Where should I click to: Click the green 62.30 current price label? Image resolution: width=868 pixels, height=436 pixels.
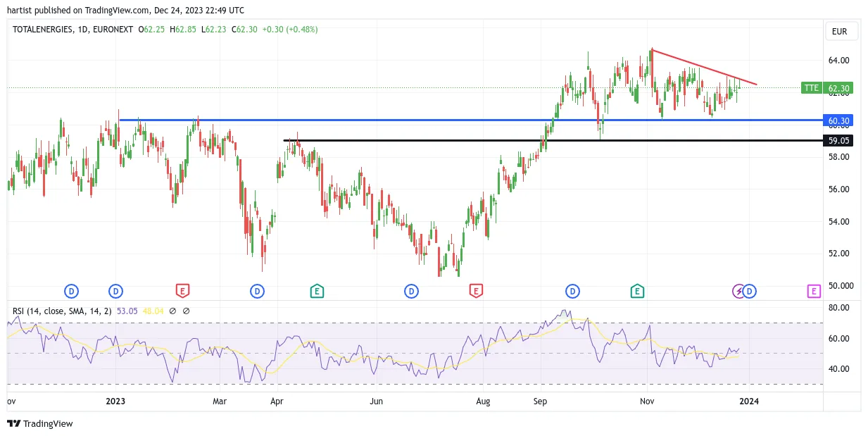click(838, 88)
